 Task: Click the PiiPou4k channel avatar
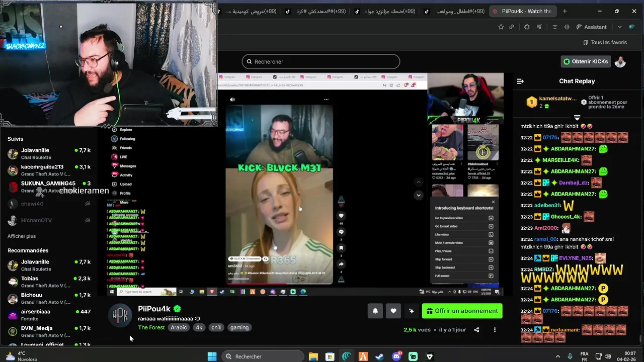click(120, 315)
